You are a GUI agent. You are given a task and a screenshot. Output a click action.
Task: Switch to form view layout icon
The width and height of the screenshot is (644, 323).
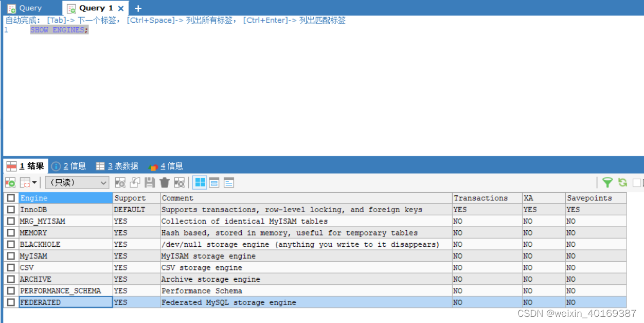214,182
